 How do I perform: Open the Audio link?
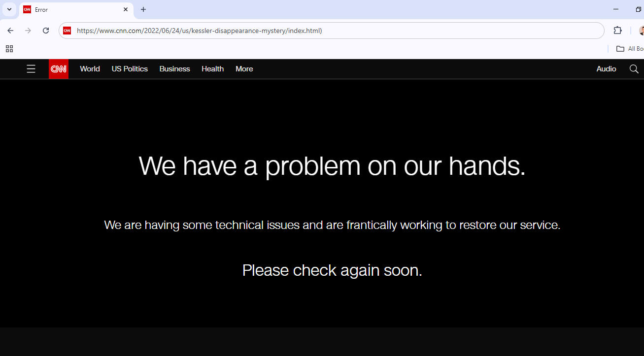pos(606,69)
